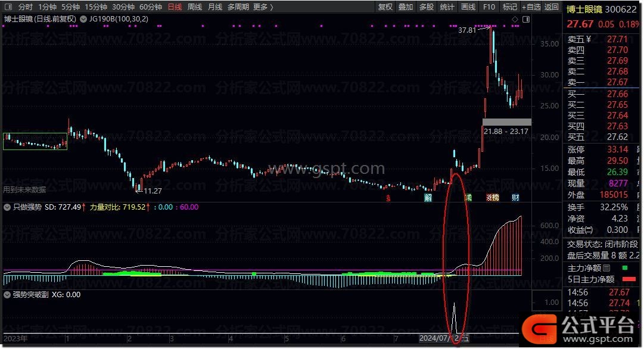The height and width of the screenshot is (349, 644).
Task: Click the 卖一 ask price 27.67
Action: pos(618,82)
